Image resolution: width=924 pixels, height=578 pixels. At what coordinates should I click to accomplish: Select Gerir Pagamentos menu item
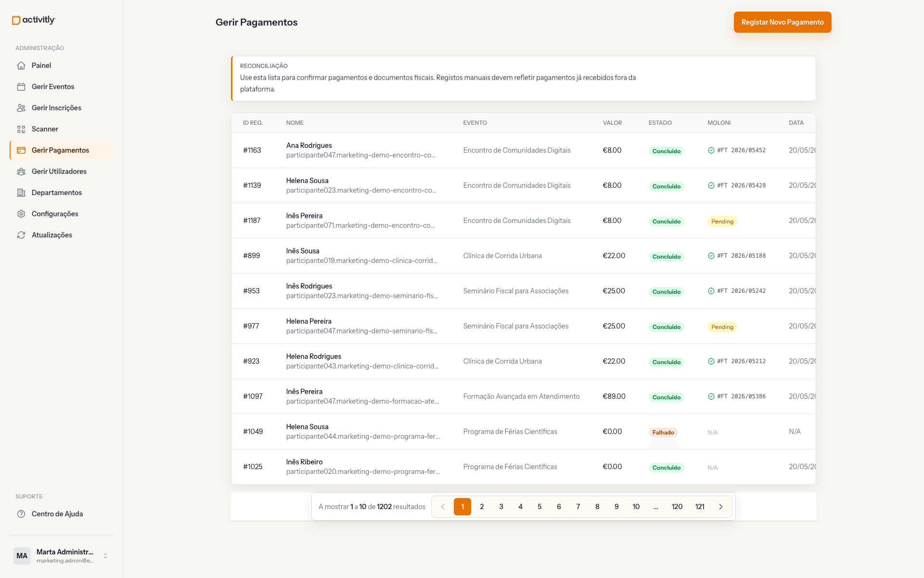[62, 150]
